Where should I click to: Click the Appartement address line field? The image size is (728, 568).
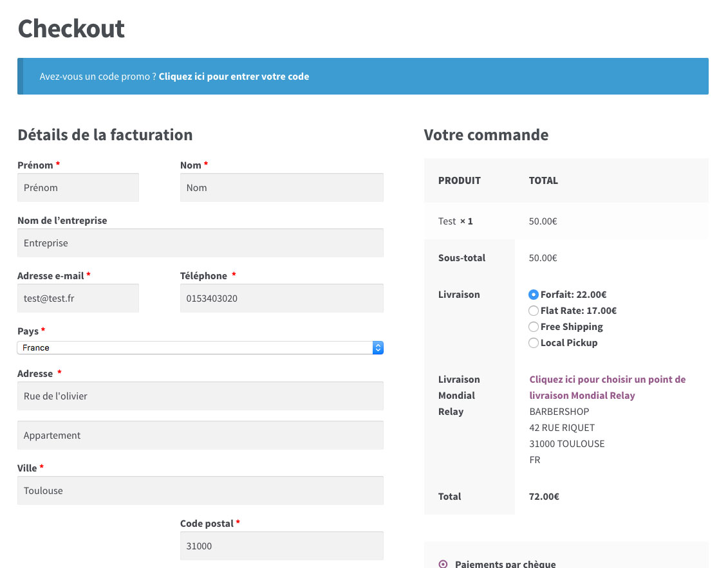[200, 435]
